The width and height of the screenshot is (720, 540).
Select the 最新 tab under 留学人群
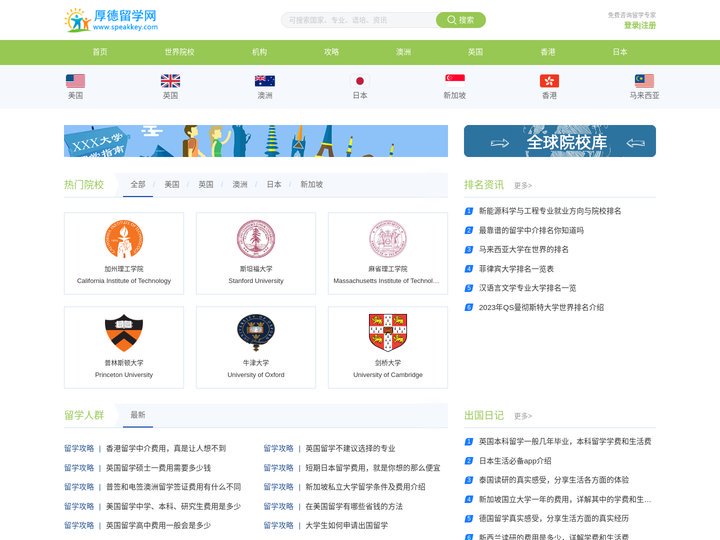pyautogui.click(x=138, y=415)
